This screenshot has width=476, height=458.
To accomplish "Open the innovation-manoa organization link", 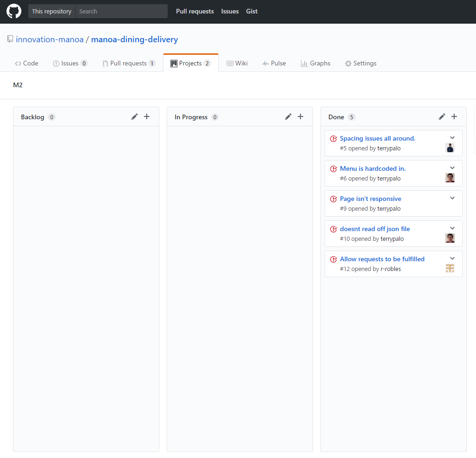I will [x=50, y=39].
